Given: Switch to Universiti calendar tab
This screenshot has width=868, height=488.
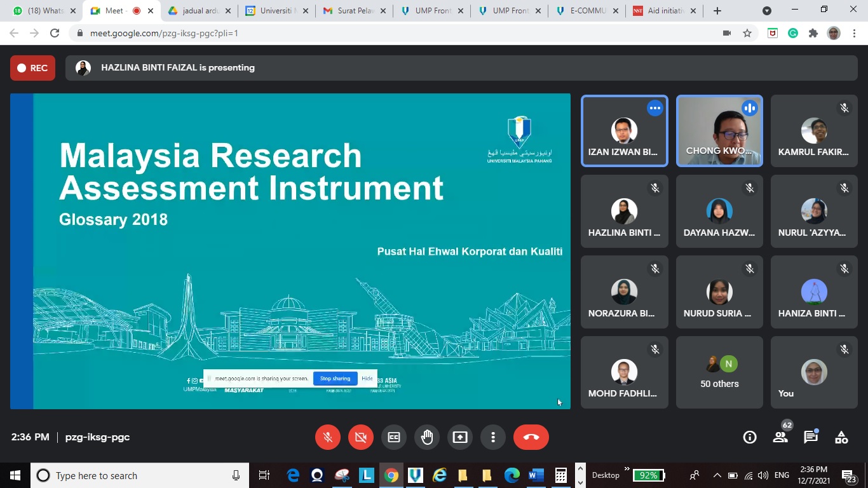Looking at the screenshot, I should [x=276, y=11].
